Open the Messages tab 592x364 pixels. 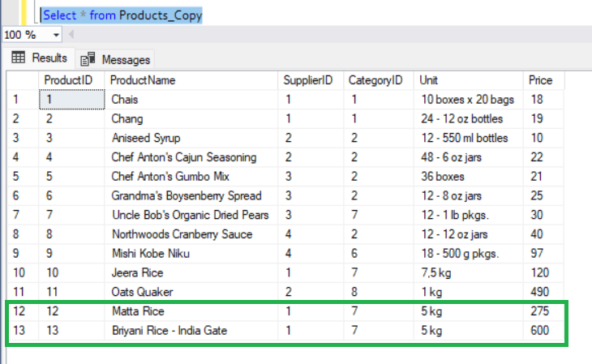[x=116, y=59]
